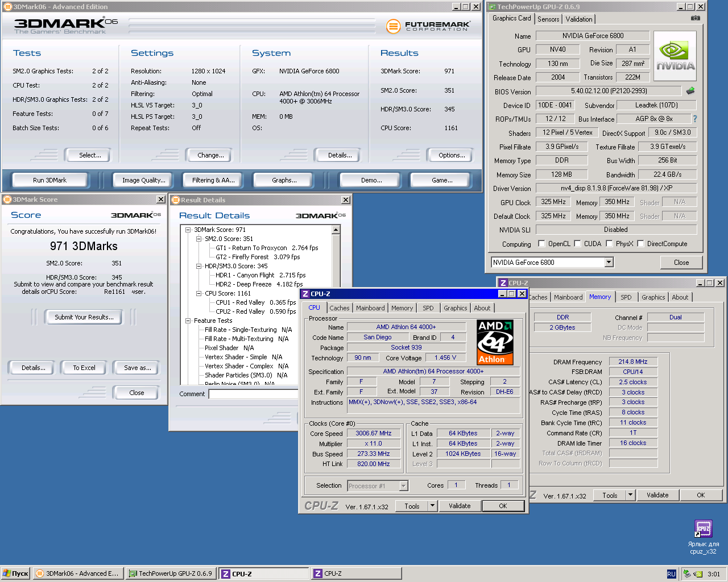Open the Processor #1 selection dropdown
728x582 pixels.
[403, 485]
